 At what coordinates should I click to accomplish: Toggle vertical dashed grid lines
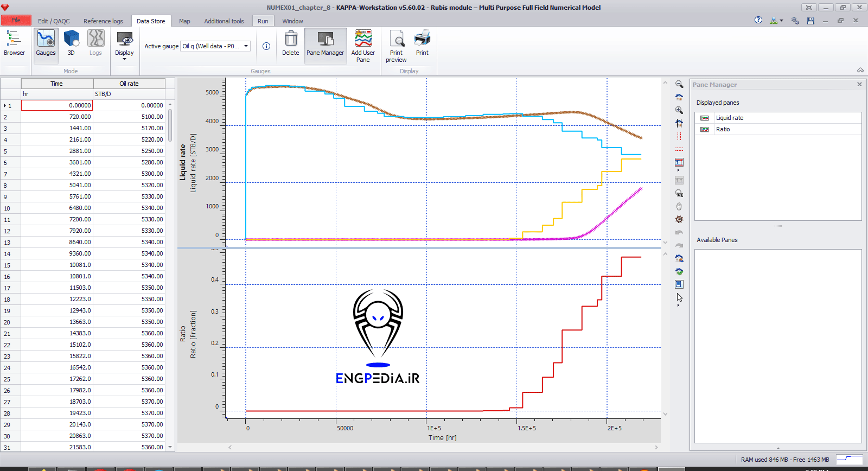click(679, 136)
